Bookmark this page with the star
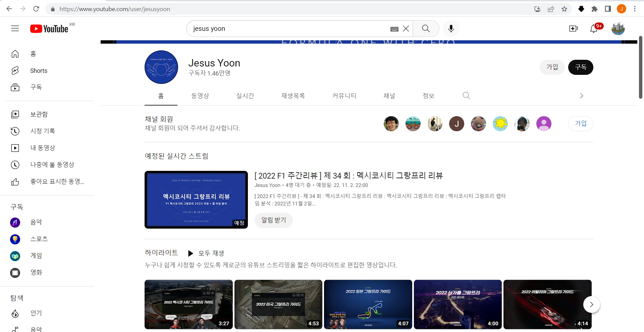Screen dimensions: 644x332 coord(564,9)
